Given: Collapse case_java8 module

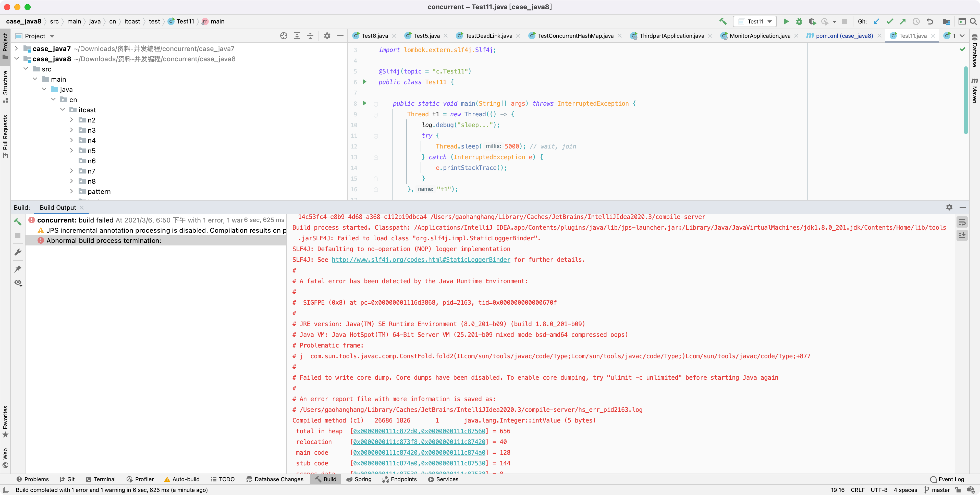Looking at the screenshot, I should 16,59.
